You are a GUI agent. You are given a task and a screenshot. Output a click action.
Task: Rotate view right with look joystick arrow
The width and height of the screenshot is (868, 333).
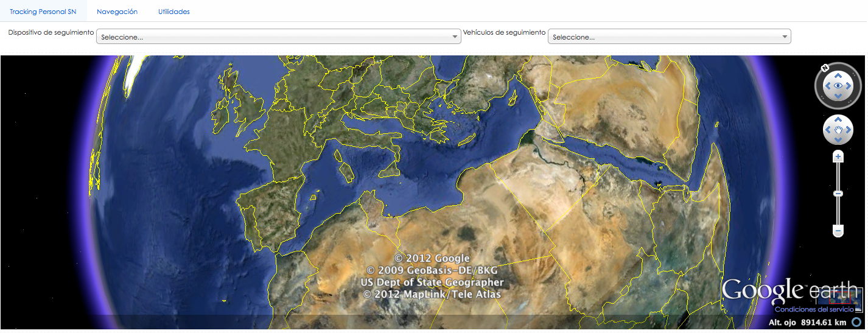coord(849,86)
